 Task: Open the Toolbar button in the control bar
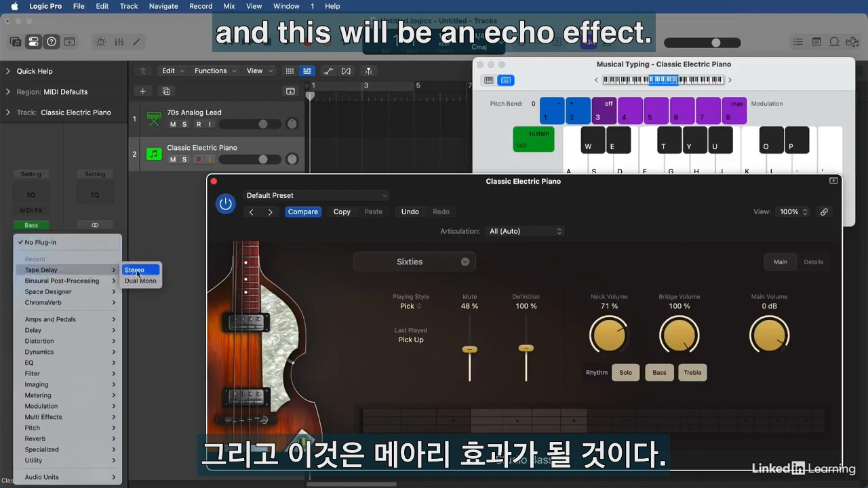coord(69,42)
